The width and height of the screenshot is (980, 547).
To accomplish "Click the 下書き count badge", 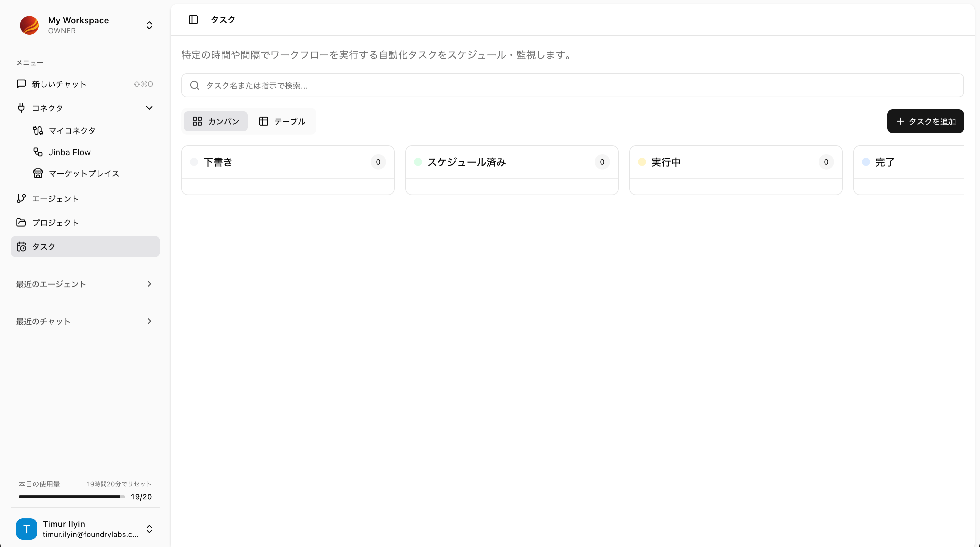I will click(378, 162).
